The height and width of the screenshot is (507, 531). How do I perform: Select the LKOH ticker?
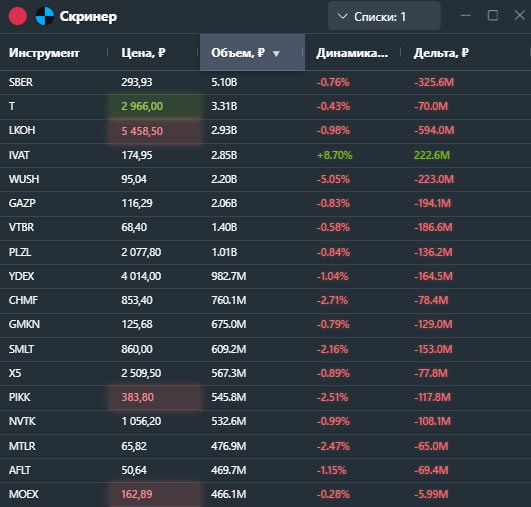pos(22,130)
